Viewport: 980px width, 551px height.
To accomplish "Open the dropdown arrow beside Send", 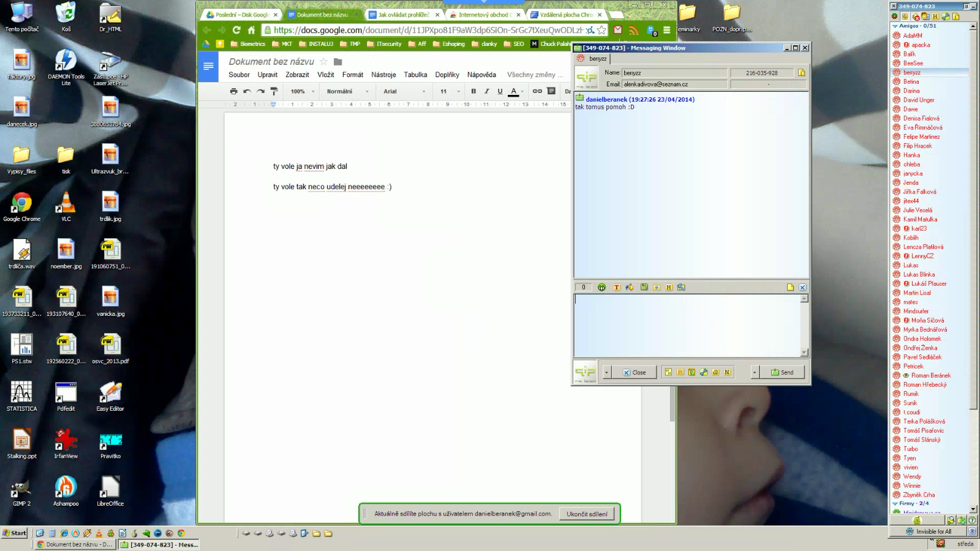I will pyautogui.click(x=755, y=372).
